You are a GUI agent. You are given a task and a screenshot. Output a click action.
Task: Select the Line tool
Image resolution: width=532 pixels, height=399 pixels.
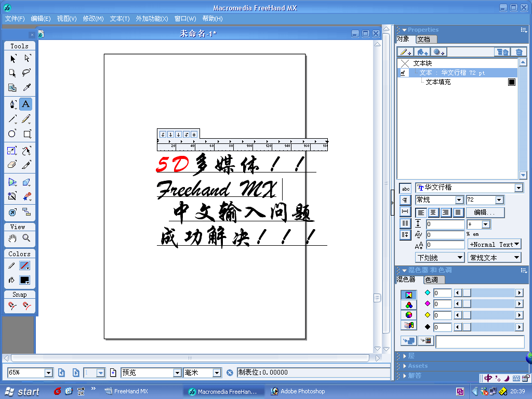point(12,119)
